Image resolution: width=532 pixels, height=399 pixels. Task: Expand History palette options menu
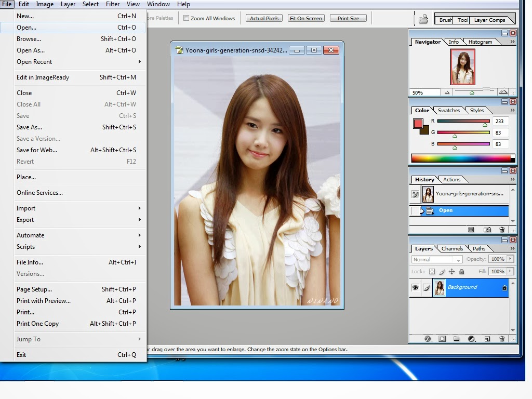[512, 179]
